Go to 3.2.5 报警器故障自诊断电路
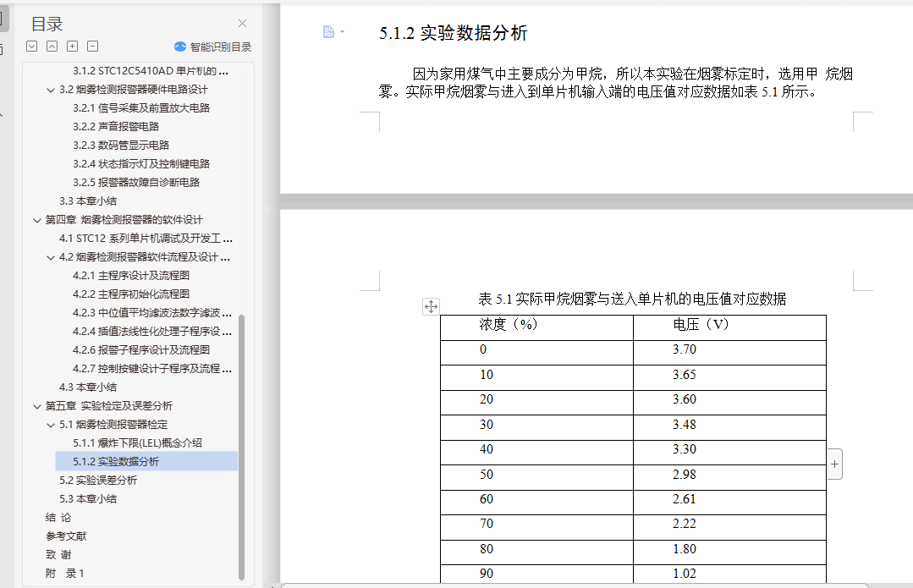This screenshot has height=588, width=913. (135, 183)
